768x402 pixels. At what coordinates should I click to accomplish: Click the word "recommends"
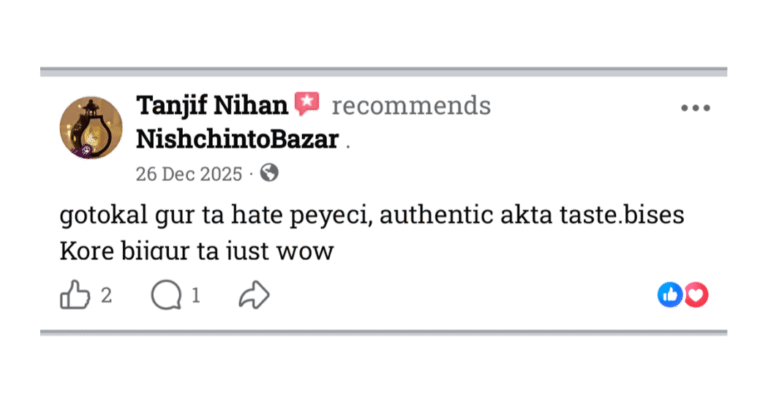[411, 106]
